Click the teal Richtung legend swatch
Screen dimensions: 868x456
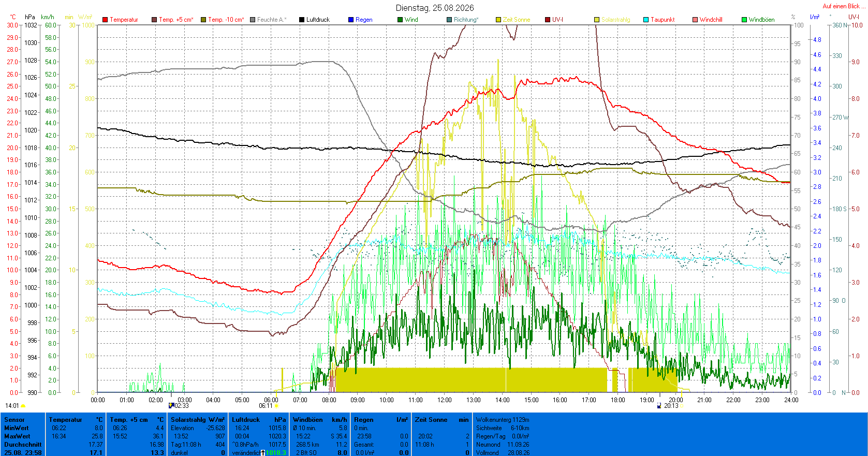coord(449,20)
